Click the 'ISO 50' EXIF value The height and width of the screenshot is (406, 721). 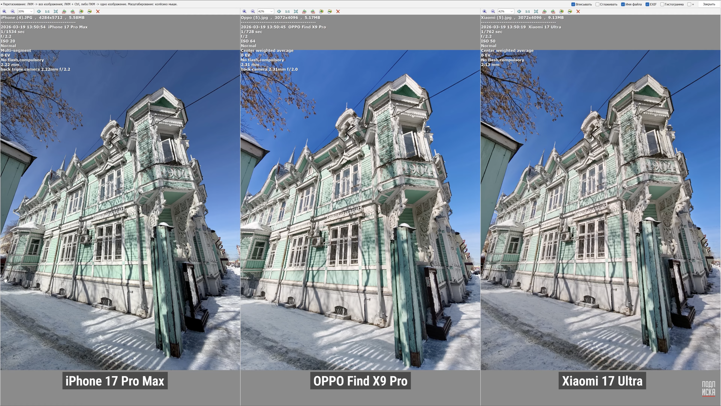click(x=488, y=41)
